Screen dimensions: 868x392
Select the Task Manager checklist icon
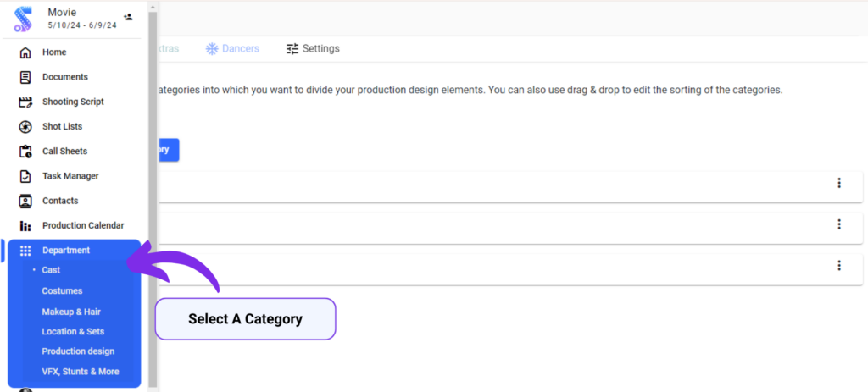pyautogui.click(x=25, y=176)
